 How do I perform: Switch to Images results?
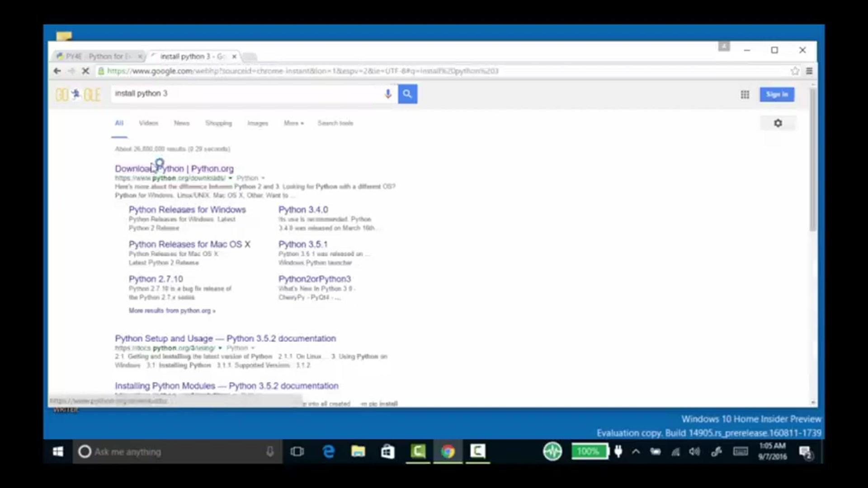point(258,123)
